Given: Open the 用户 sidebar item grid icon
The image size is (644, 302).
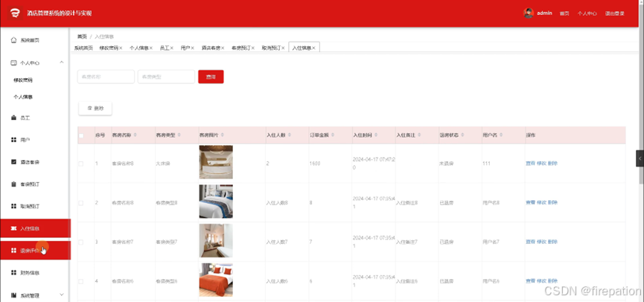Looking at the screenshot, I should coord(13,140).
